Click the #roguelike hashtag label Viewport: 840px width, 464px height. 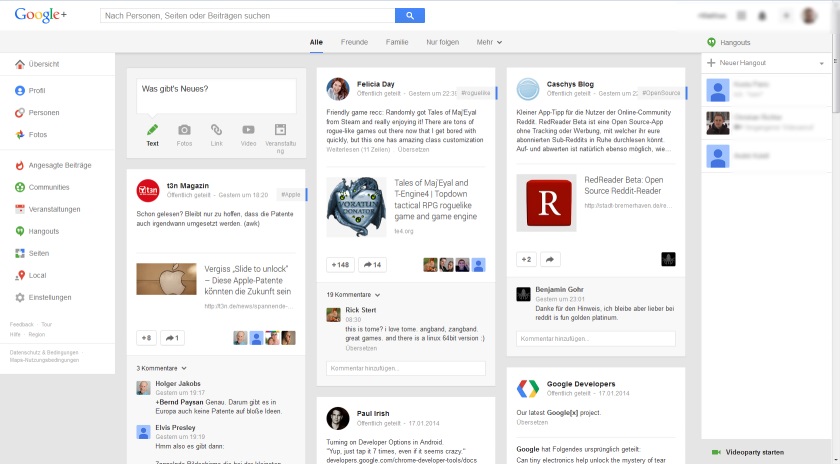[476, 93]
